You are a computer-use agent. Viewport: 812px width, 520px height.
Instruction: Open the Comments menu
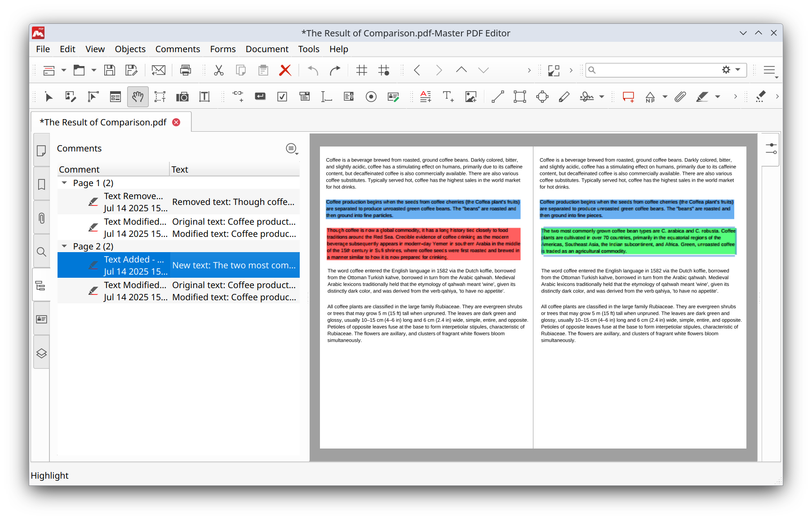[x=178, y=49]
